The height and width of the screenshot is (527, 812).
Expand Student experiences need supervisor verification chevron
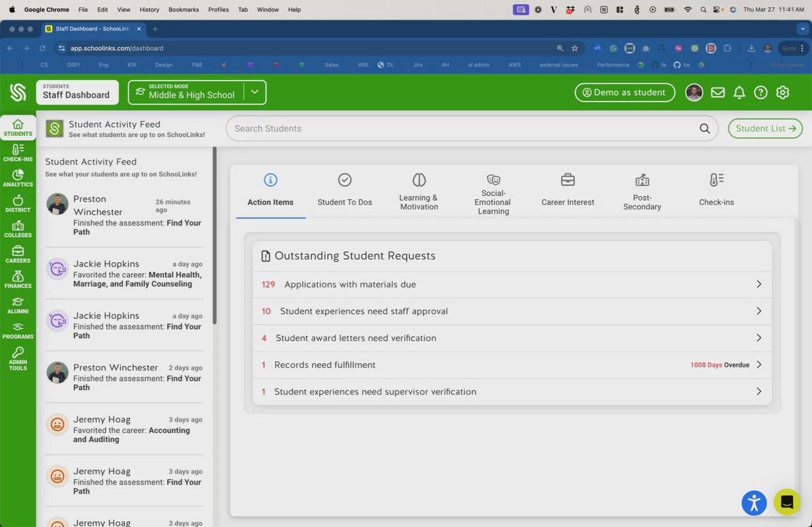coord(759,391)
